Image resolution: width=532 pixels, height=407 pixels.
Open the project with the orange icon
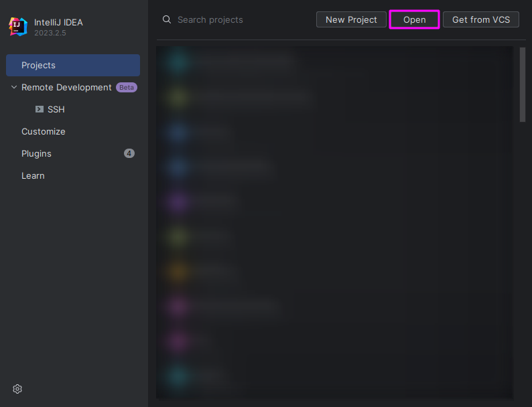(x=177, y=271)
